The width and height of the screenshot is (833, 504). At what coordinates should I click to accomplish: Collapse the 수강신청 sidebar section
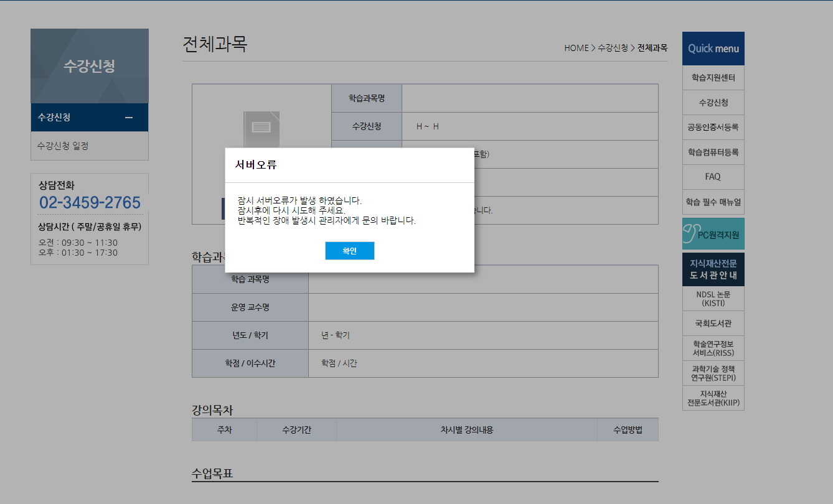click(129, 117)
